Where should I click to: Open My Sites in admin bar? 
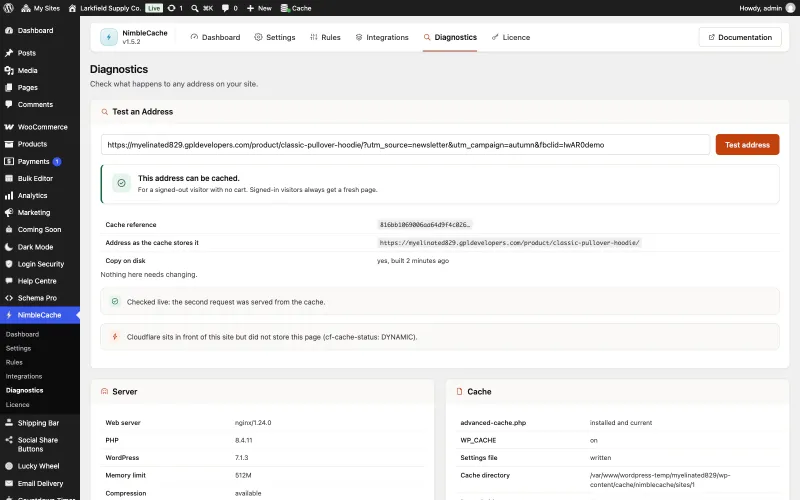(40, 8)
